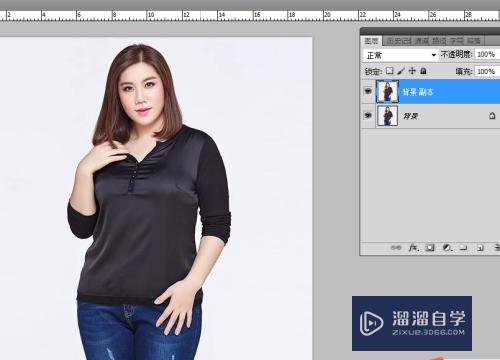Toggle lock transparent pixels icon
Image resolution: width=500 pixels, height=360 pixels.
390,71
